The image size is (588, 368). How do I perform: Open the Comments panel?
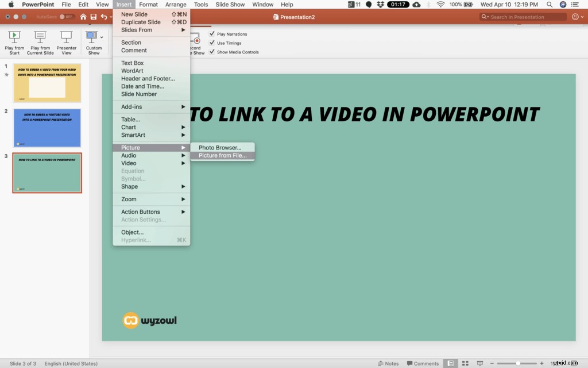click(x=423, y=363)
